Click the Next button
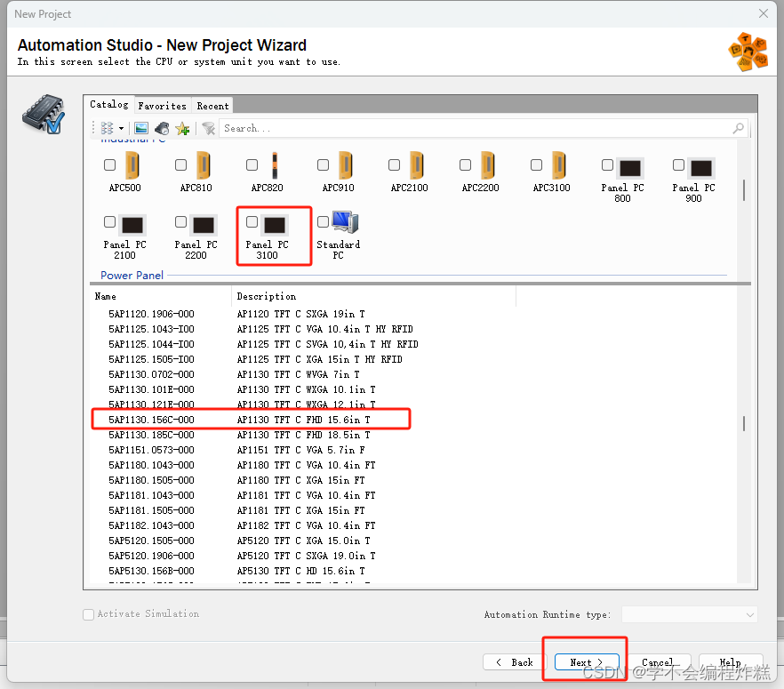The image size is (784, 689). click(587, 662)
